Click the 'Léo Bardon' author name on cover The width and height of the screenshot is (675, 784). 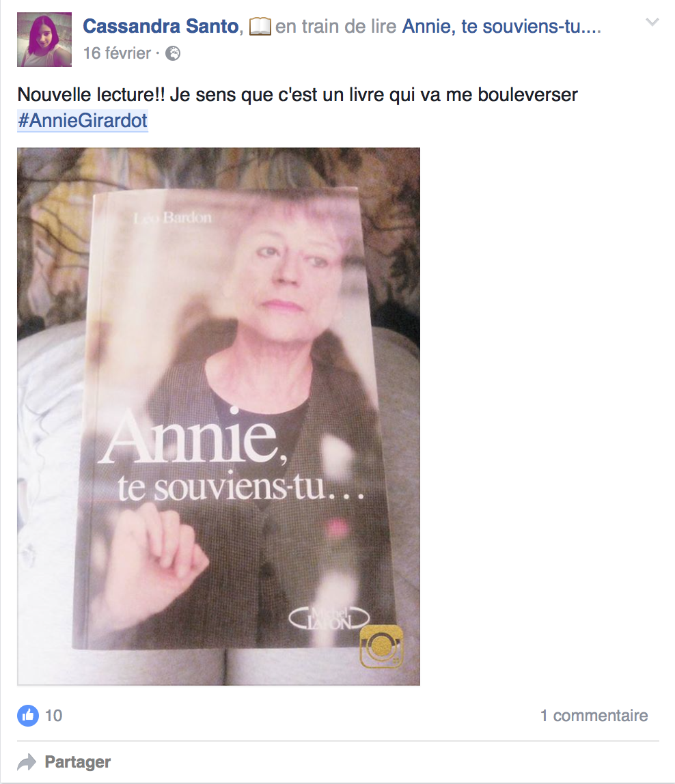[173, 217]
